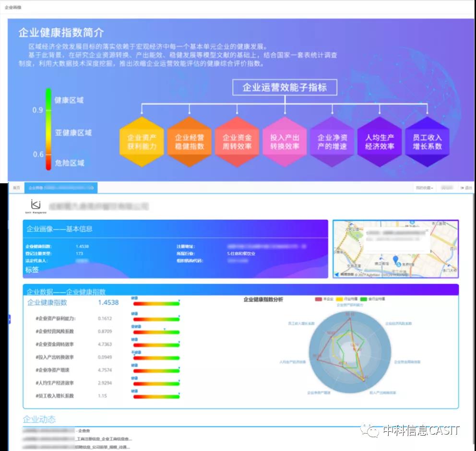Click the 企业净资产的增速 purple hexagon
This screenshot has width=476, height=451.
(332, 142)
